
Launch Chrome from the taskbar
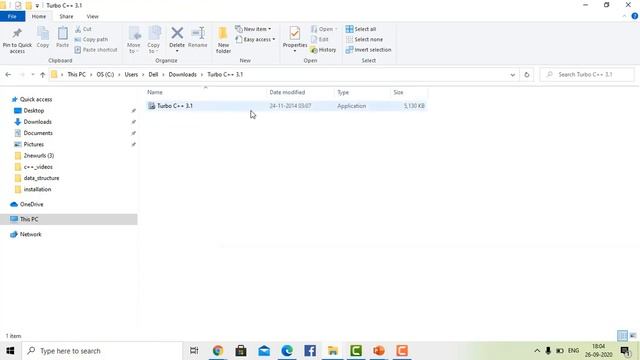tap(218, 351)
